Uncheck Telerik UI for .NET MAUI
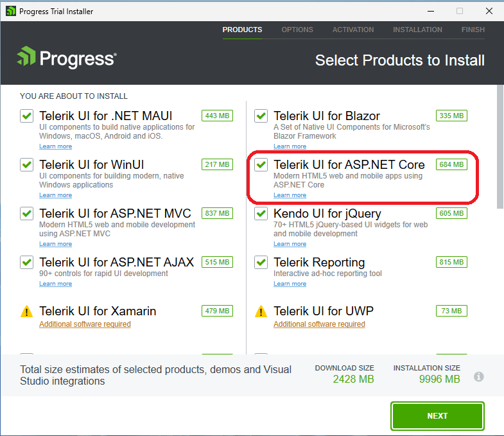504x436 pixels. click(27, 116)
